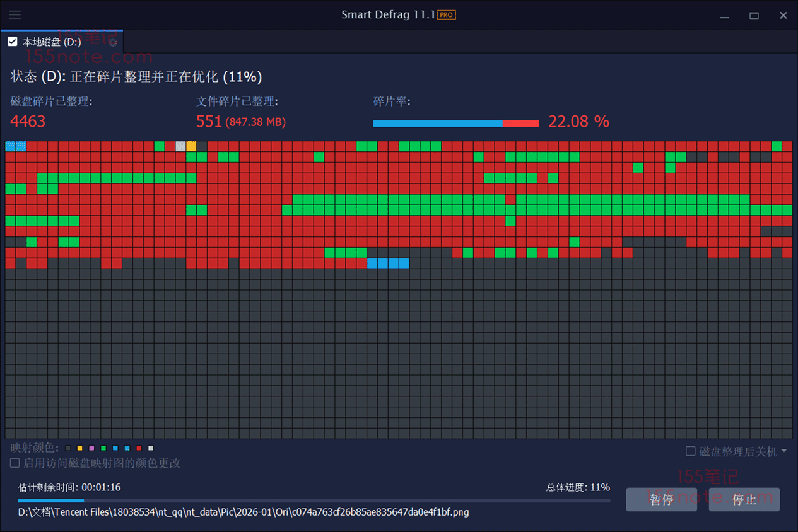Screen dimensions: 798x532
Task: Uncheck the 本地磁盘 (D:) checkbox
Action: [x=12, y=42]
